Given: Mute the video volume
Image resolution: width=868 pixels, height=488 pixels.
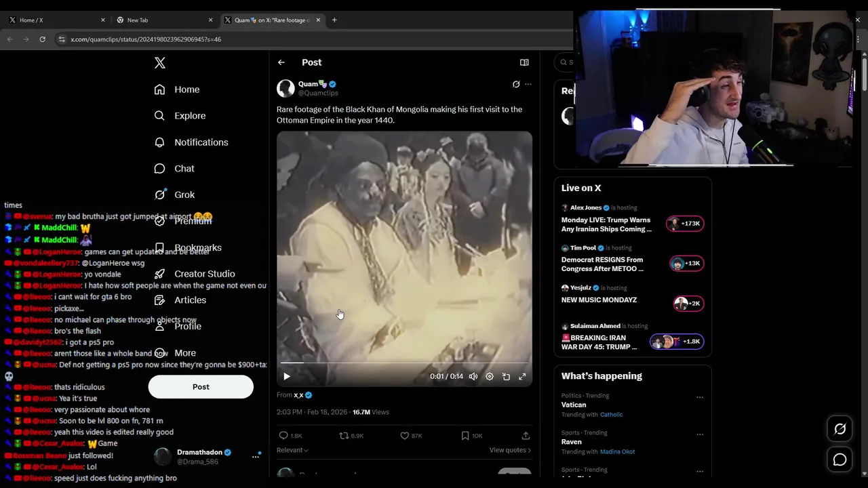Looking at the screenshot, I should click(x=473, y=376).
